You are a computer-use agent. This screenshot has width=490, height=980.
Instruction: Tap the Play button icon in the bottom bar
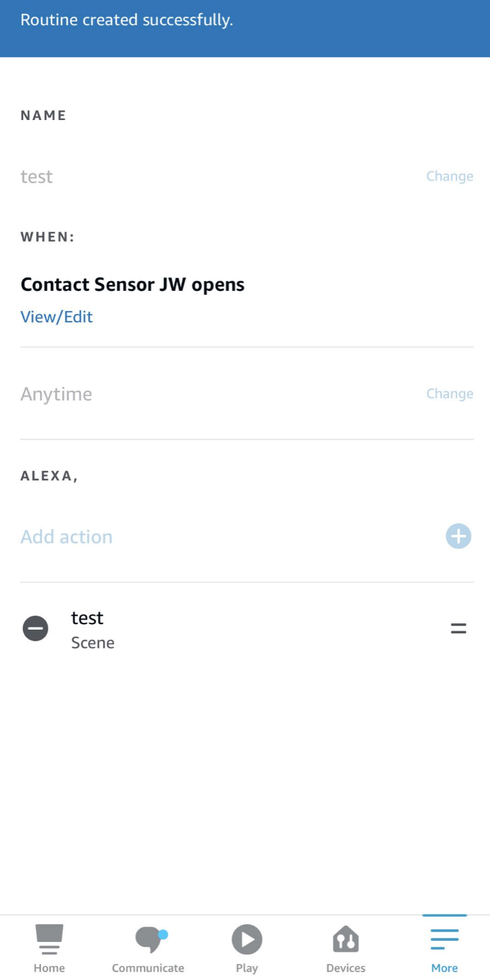(x=247, y=940)
